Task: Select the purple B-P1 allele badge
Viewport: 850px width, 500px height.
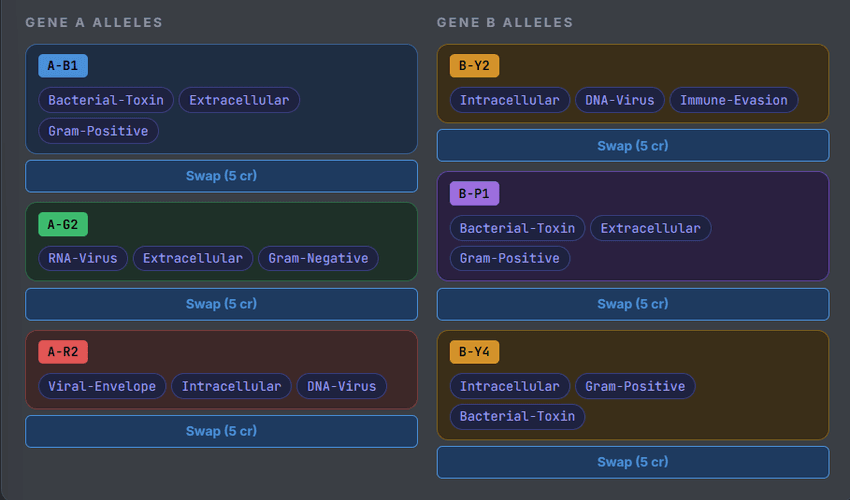Action: click(474, 194)
